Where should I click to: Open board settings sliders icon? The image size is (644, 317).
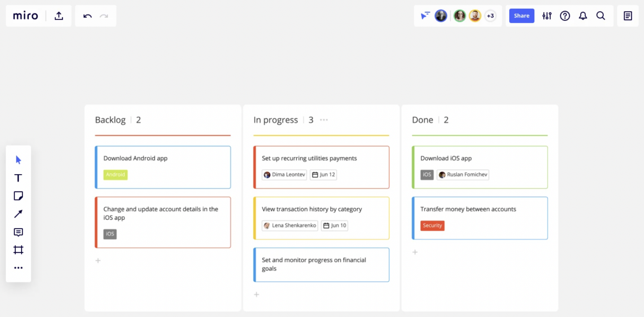[x=547, y=16]
